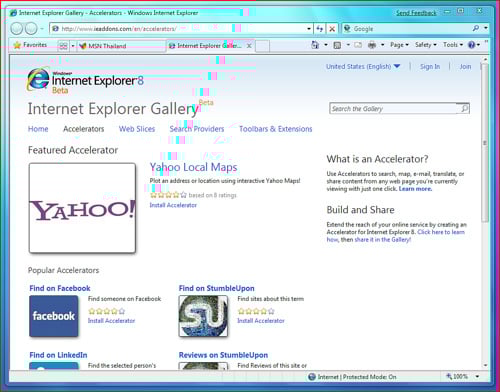Open a new blank tab
This screenshot has height=392, width=500.
tap(263, 46)
